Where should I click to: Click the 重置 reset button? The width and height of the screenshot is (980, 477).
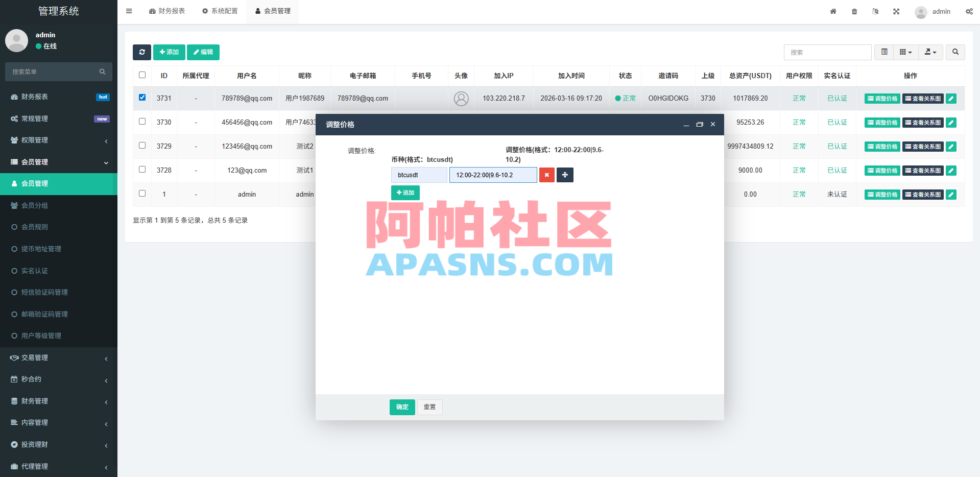click(430, 407)
